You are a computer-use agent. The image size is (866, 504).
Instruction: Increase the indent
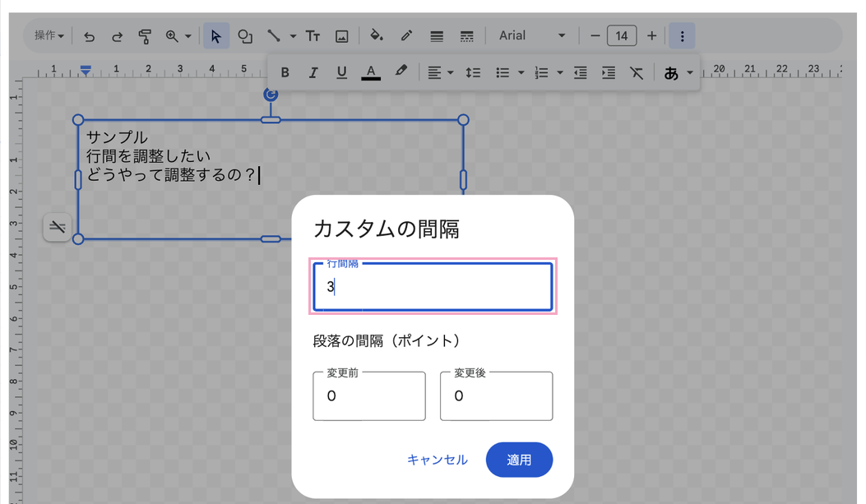point(609,72)
